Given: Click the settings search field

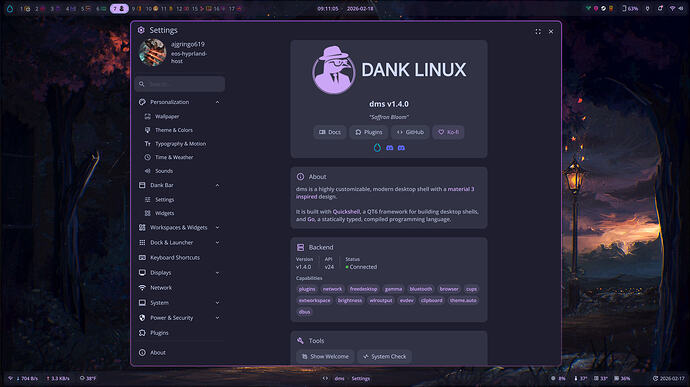Looking at the screenshot, I should 180,84.
